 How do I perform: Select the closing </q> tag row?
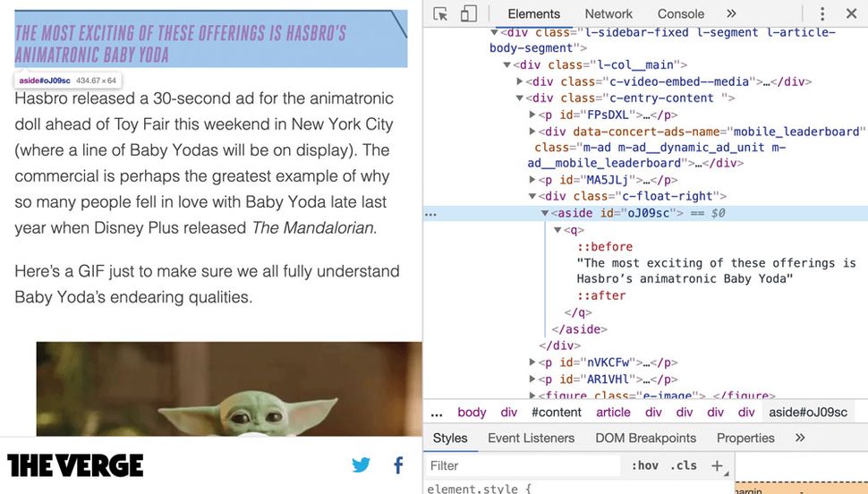[578, 312]
